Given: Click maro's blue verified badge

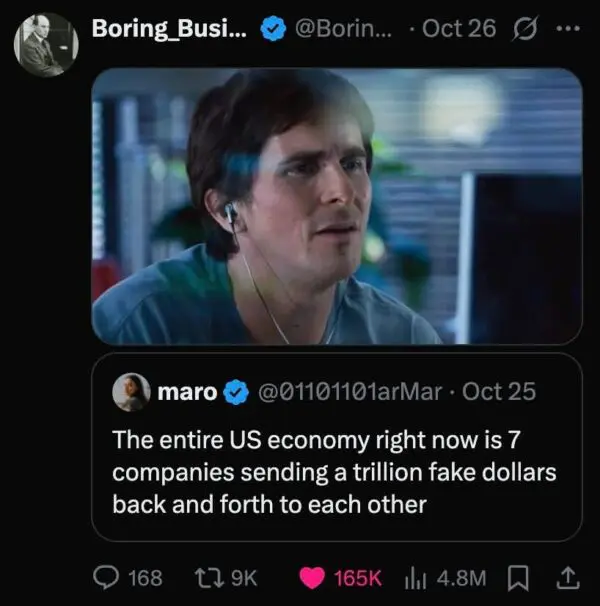Looking at the screenshot, I should [235, 392].
